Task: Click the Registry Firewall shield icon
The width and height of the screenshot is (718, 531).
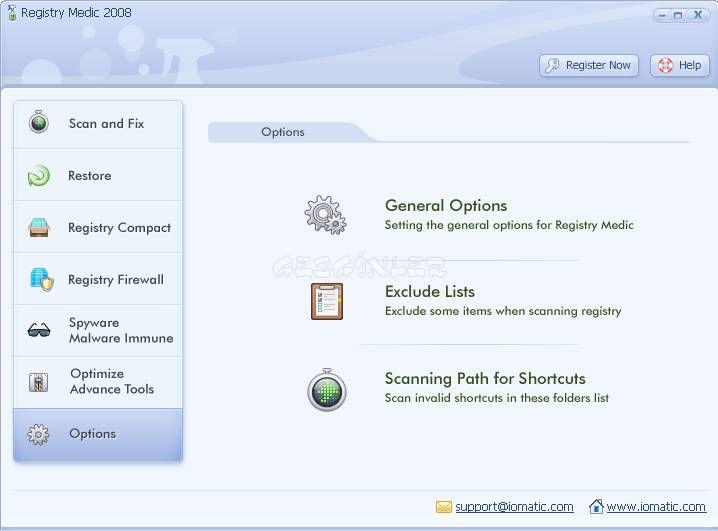Action: (x=41, y=280)
